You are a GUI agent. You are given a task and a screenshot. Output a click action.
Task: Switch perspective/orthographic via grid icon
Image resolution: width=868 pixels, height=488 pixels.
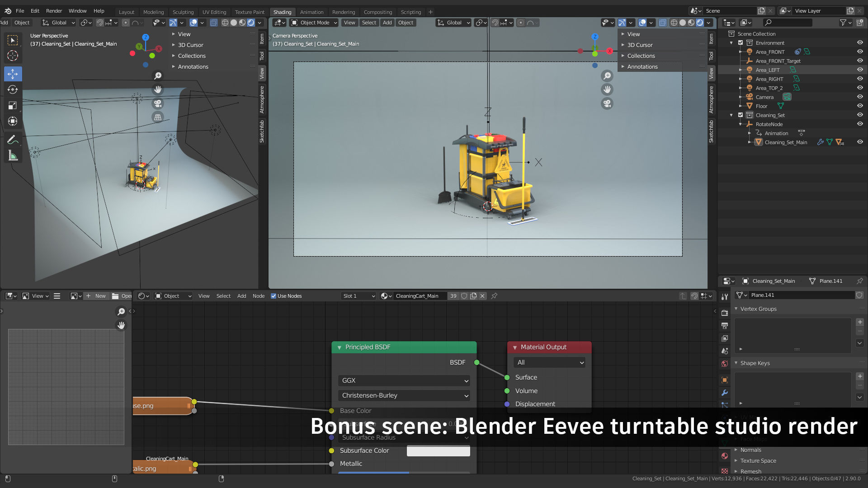tap(158, 117)
